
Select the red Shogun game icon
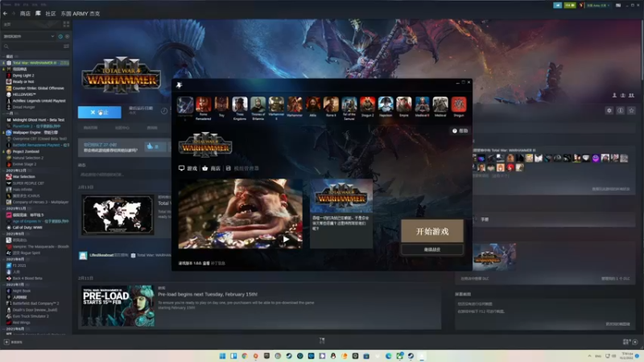coord(459,105)
